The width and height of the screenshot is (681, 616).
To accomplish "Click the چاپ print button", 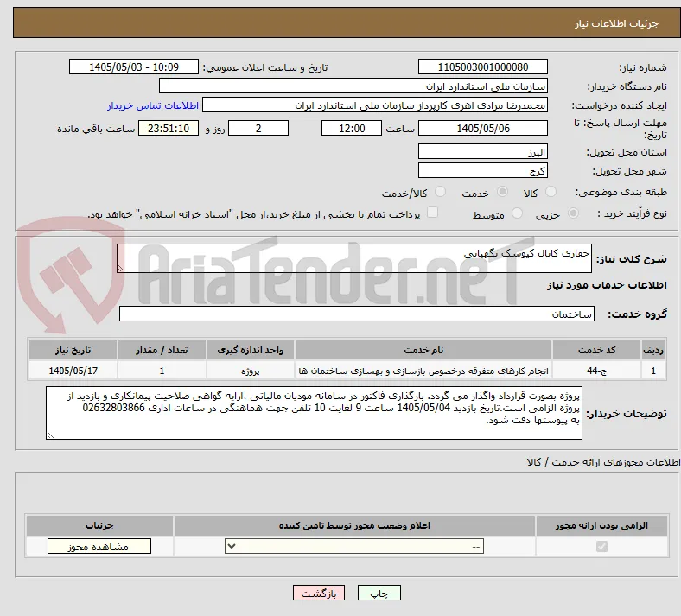I will 379,593.
